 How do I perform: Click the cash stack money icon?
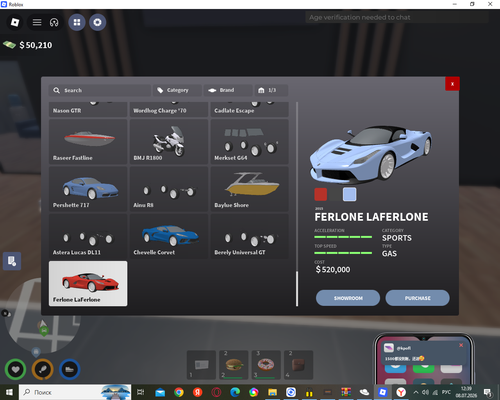tap(9, 45)
